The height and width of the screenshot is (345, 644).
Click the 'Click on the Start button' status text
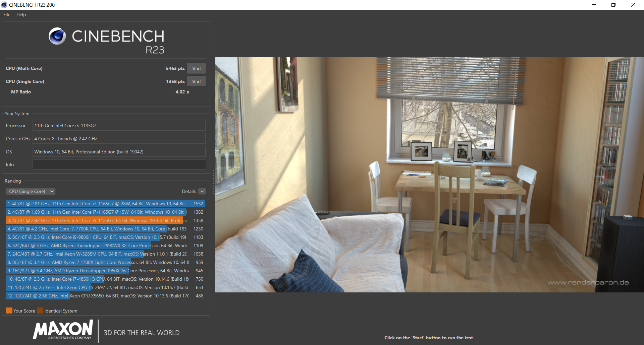coord(429,338)
